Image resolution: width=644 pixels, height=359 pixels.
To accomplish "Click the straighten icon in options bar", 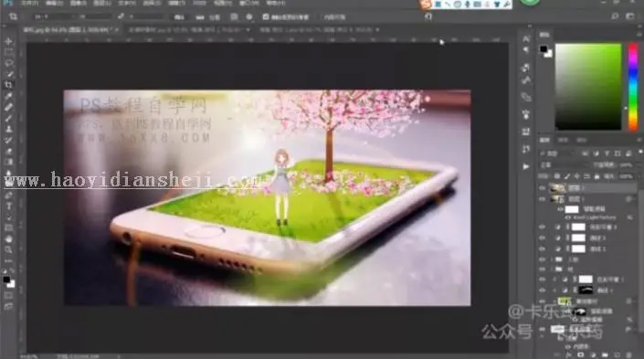I will (x=200, y=17).
